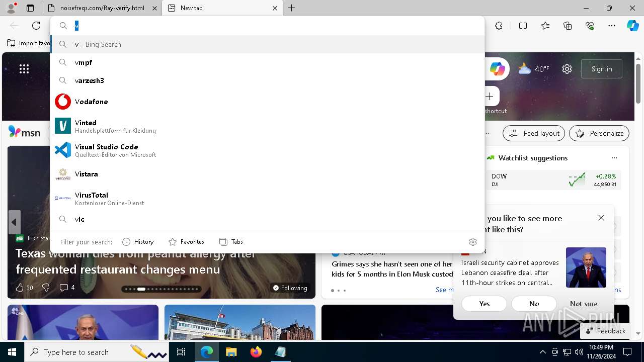644x362 pixels.
Task: Open Copilot button on new tab page
Action: coord(497,69)
